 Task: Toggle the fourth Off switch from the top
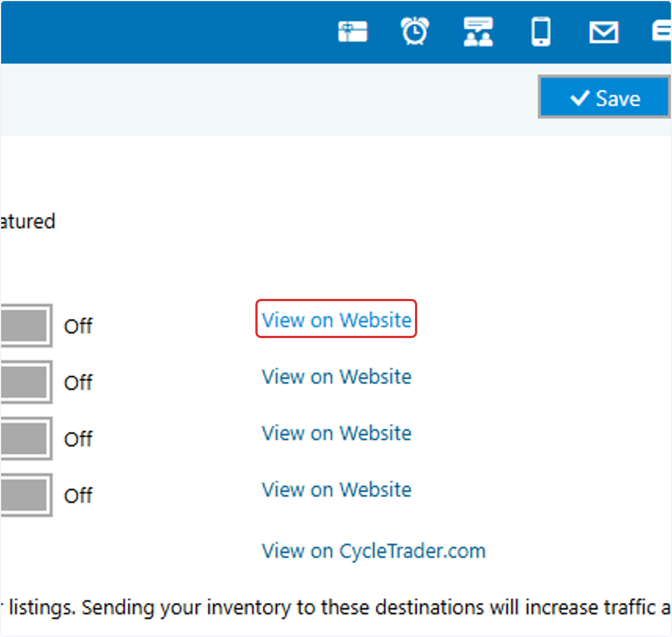pyautogui.click(x=26, y=495)
